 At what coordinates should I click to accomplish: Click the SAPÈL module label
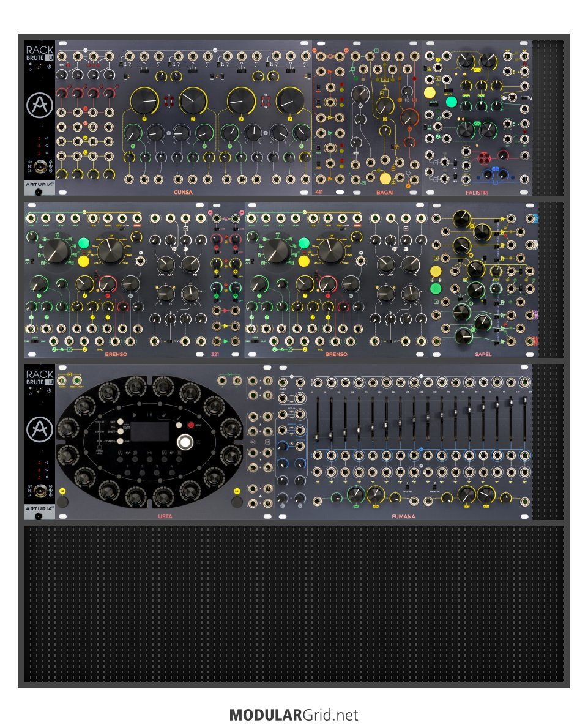pos(483,354)
